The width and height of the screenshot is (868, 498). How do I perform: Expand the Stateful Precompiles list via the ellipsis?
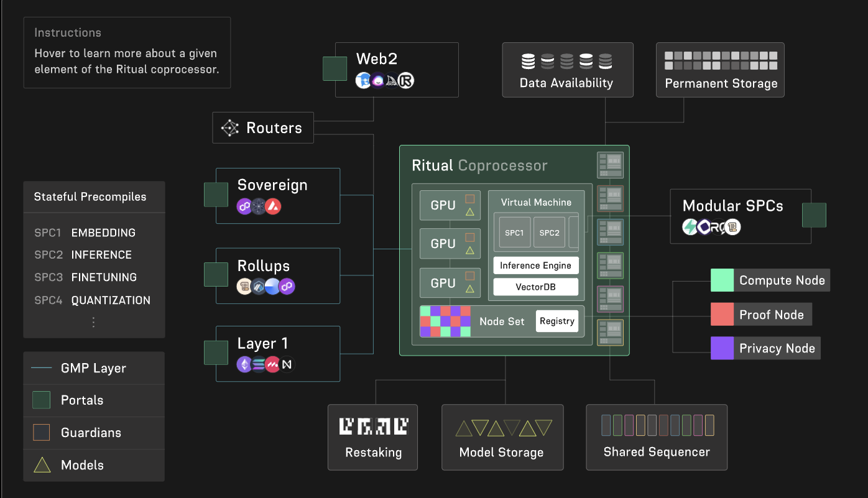93,322
